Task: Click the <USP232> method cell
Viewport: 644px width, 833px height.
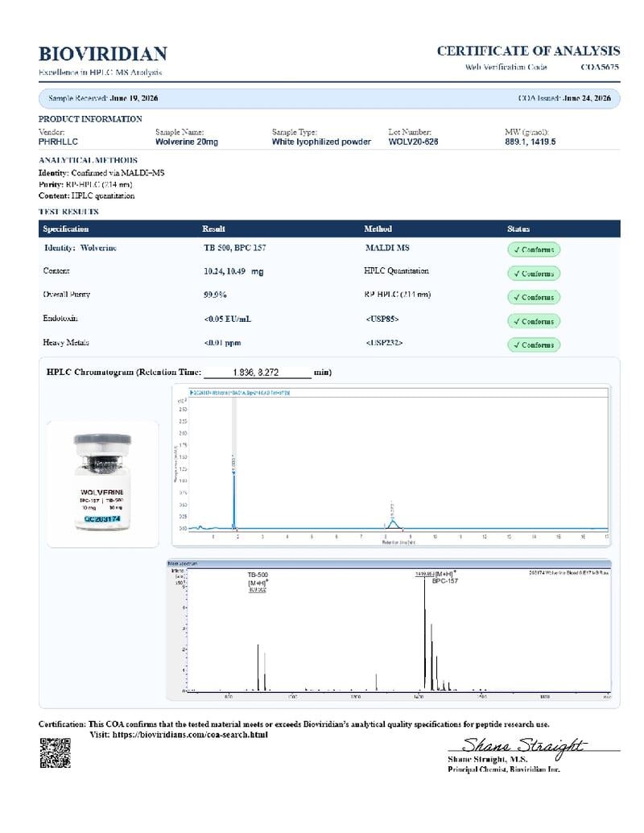Action: 384,343
